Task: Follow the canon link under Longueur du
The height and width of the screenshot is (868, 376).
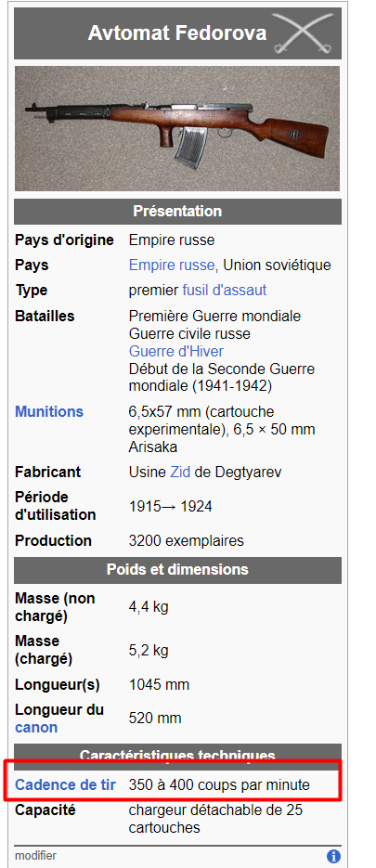Action: 36,728
